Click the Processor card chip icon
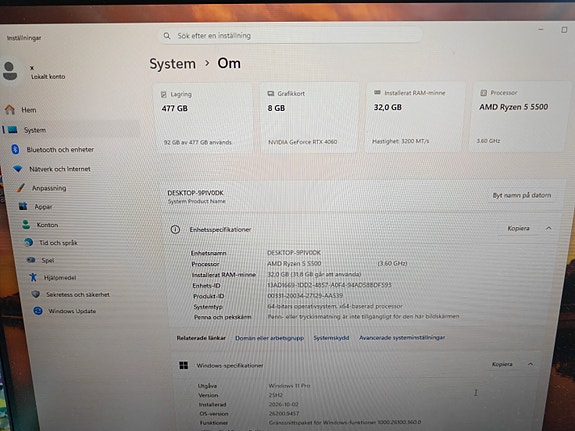This screenshot has height=431, width=575. pos(483,93)
